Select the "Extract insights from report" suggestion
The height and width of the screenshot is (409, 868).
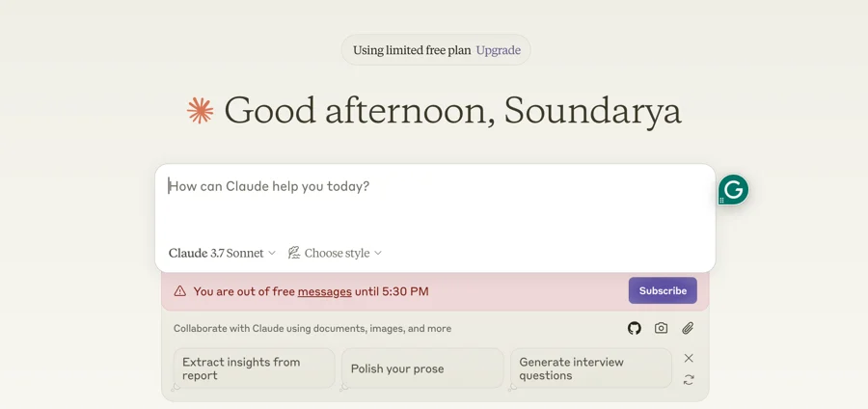(x=253, y=368)
